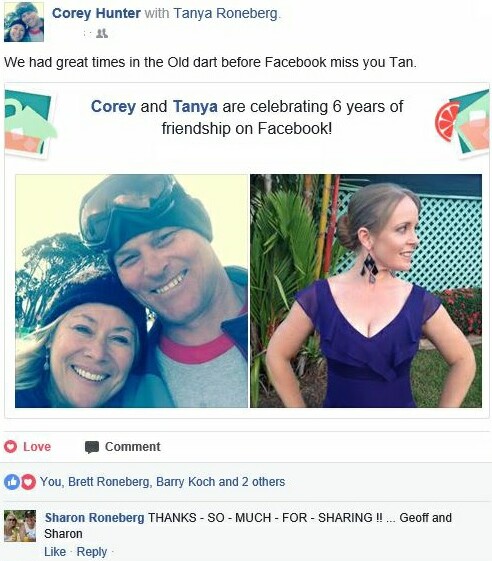This screenshot has width=492, height=561.
Task: Open tagged Tanya Roneberg profile link
Action: coord(225,14)
